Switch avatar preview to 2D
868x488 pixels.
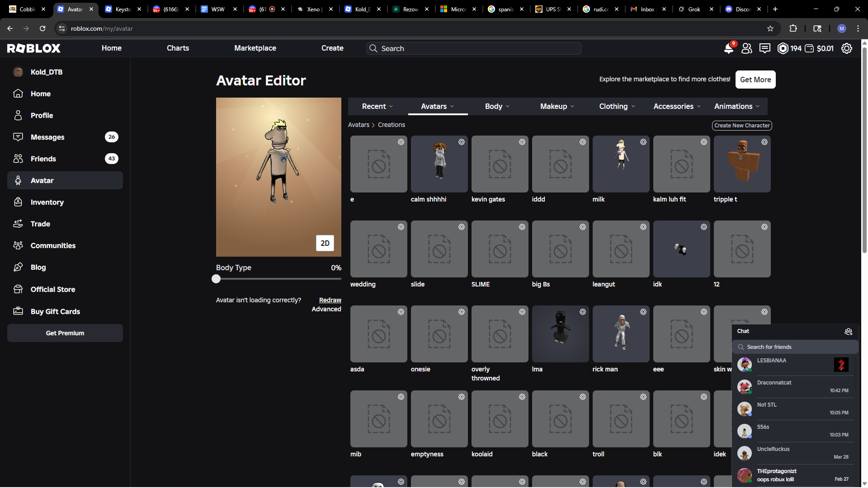click(x=325, y=243)
